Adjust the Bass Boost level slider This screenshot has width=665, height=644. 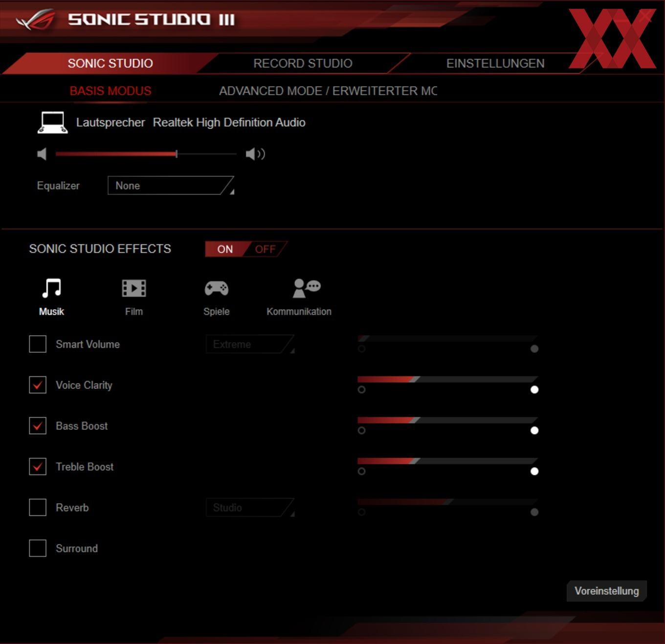[447, 420]
